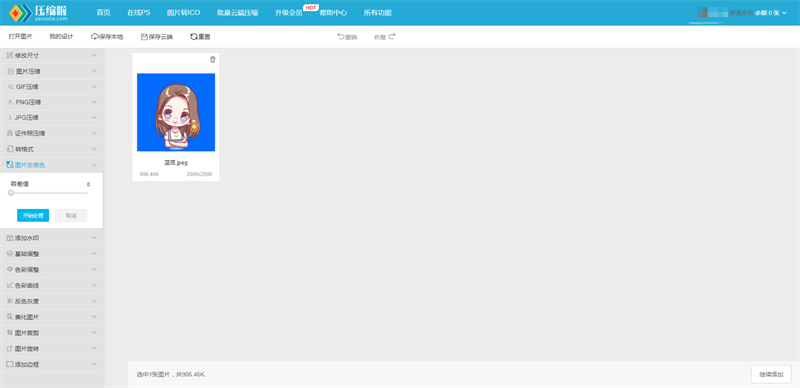Click the 容差值 slider handle
The height and width of the screenshot is (388, 800).
11,193
